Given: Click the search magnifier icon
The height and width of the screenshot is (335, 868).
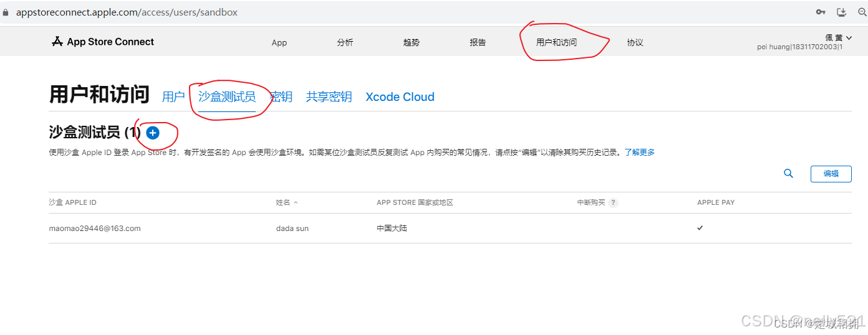Looking at the screenshot, I should point(788,174).
